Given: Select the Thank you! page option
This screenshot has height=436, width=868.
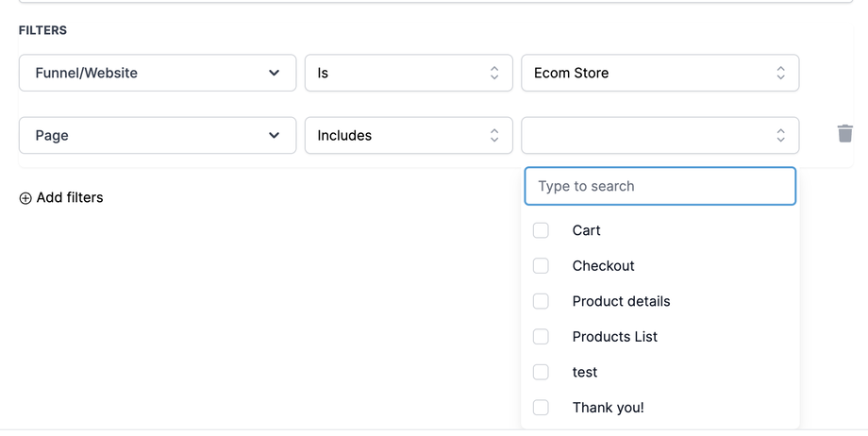Looking at the screenshot, I should 608,408.
